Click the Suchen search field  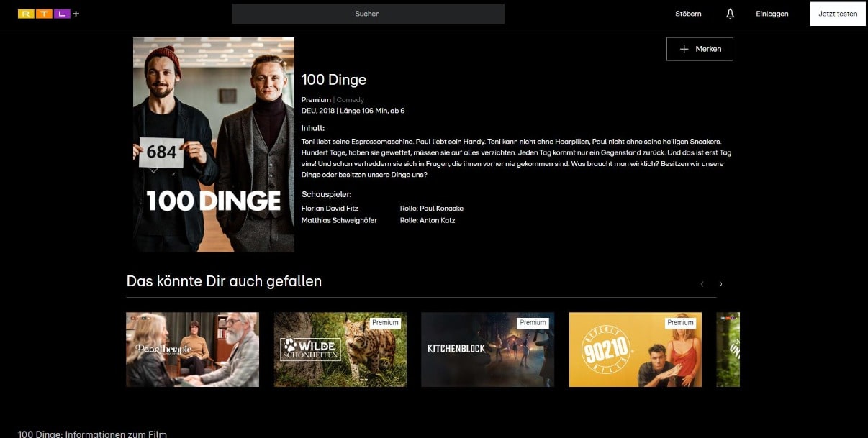pyautogui.click(x=368, y=14)
